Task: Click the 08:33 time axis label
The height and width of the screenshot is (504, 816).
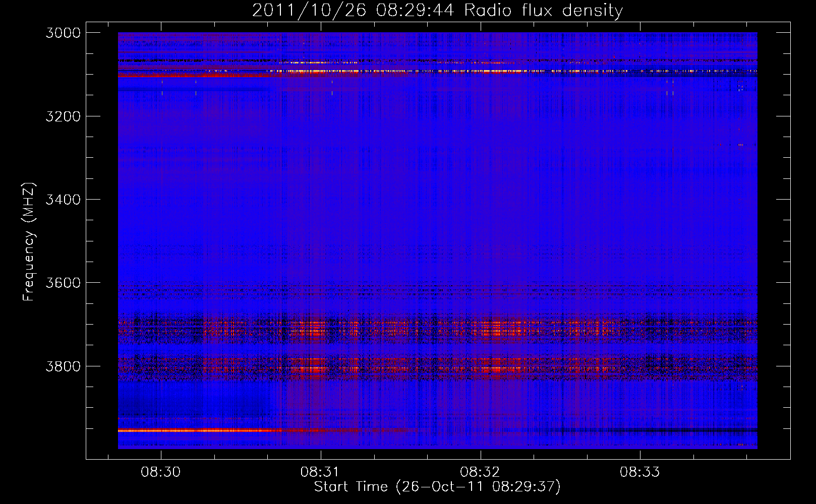Action: 640,472
